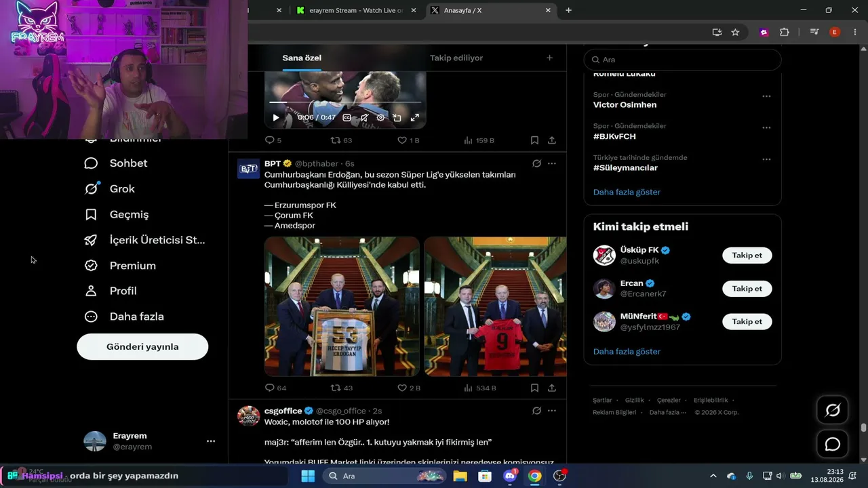Screen dimensions: 868x488
Task: Reply to the video tweet with 5 comments
Action: [x=273, y=140]
